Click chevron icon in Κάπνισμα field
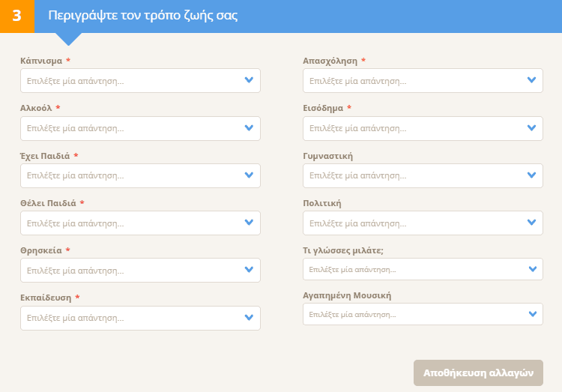This screenshot has width=562, height=392. (249, 80)
